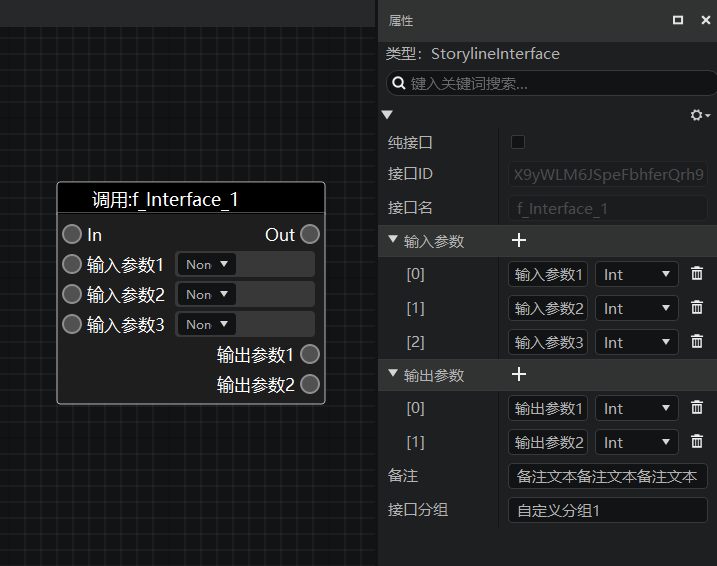The width and height of the screenshot is (717, 566).
Task: Delete 输入参数3 using its trash icon
Action: [x=696, y=341]
